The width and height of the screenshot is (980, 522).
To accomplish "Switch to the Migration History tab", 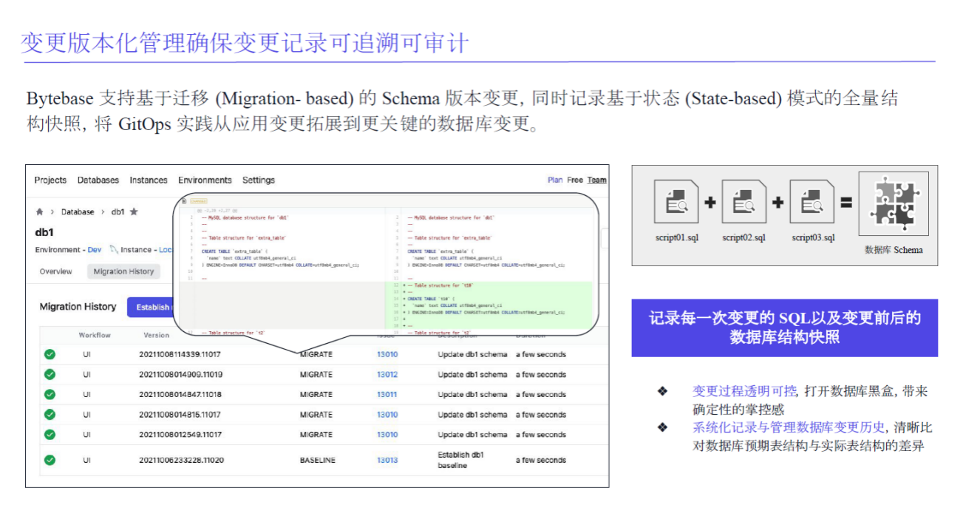I will tap(123, 271).
